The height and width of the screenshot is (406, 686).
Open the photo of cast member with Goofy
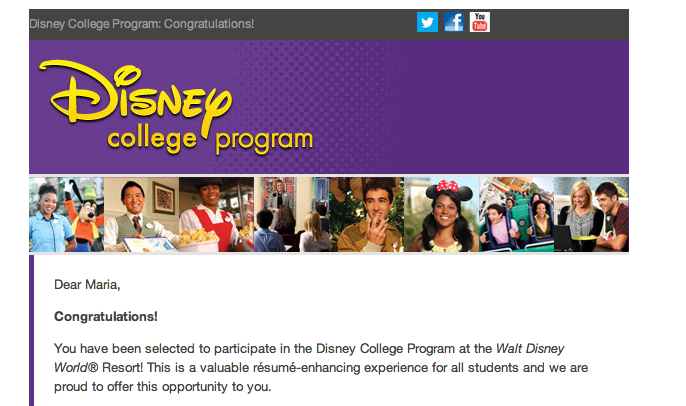(66, 214)
